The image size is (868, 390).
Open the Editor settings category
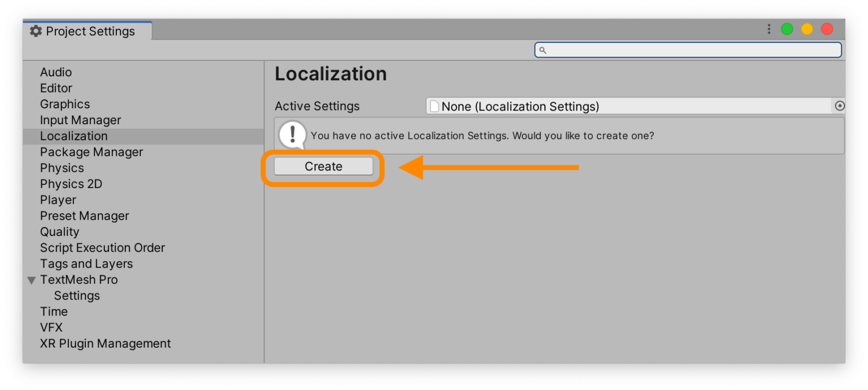(56, 88)
